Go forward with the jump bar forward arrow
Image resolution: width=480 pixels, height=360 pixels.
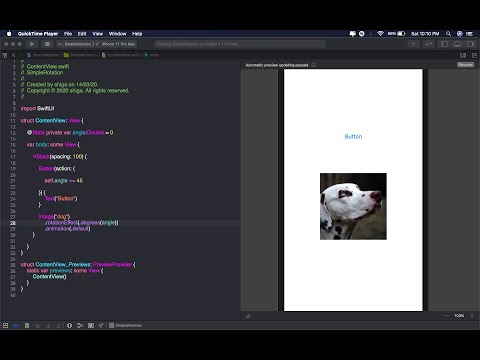point(21,55)
